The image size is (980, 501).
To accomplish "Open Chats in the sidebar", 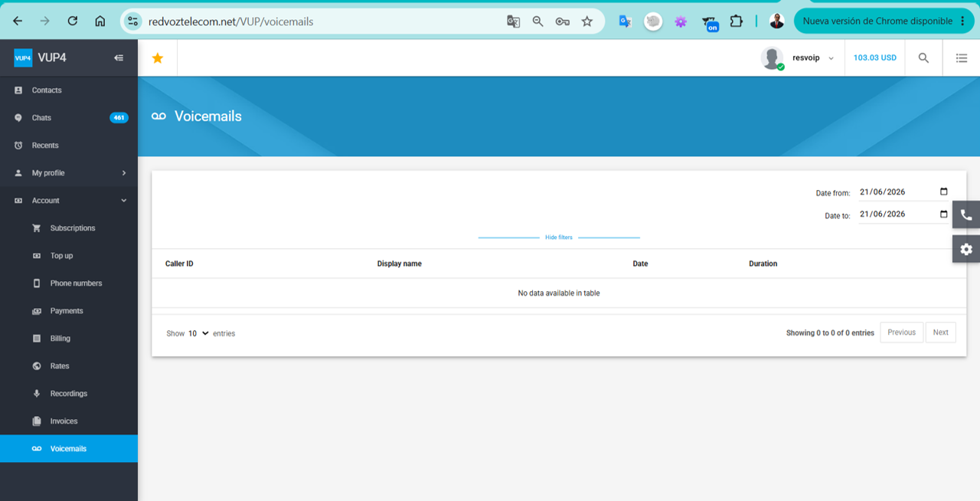I will [x=69, y=118].
